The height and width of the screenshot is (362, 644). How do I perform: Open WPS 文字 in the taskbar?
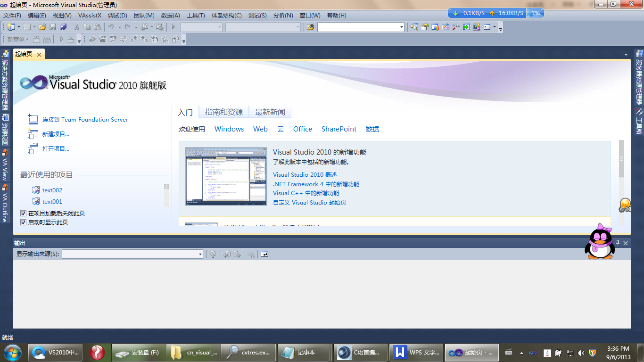[416, 353]
